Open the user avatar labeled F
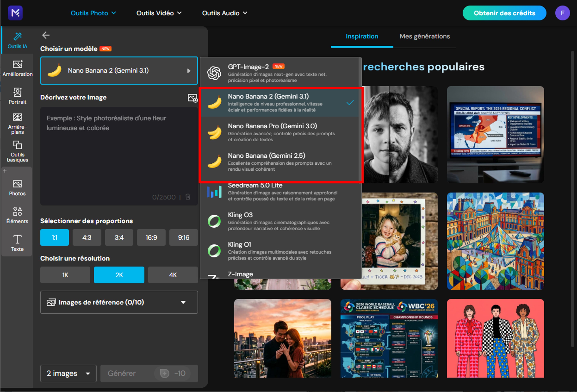This screenshot has height=392, width=577. [x=562, y=13]
